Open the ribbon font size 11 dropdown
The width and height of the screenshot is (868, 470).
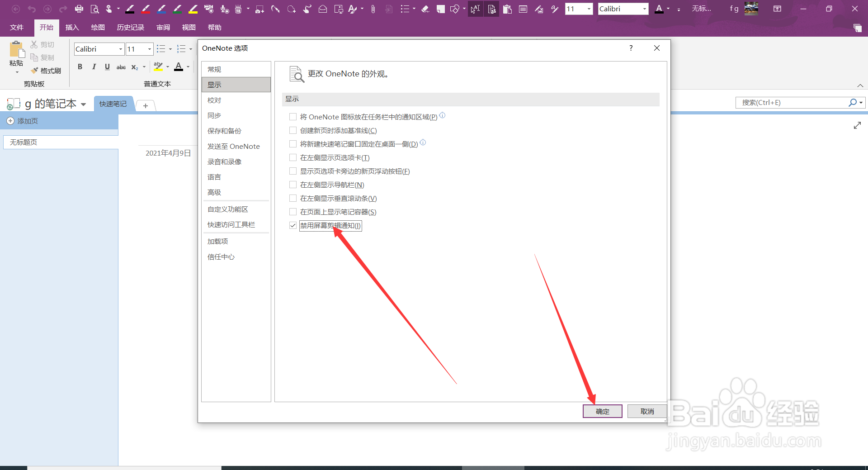point(150,49)
